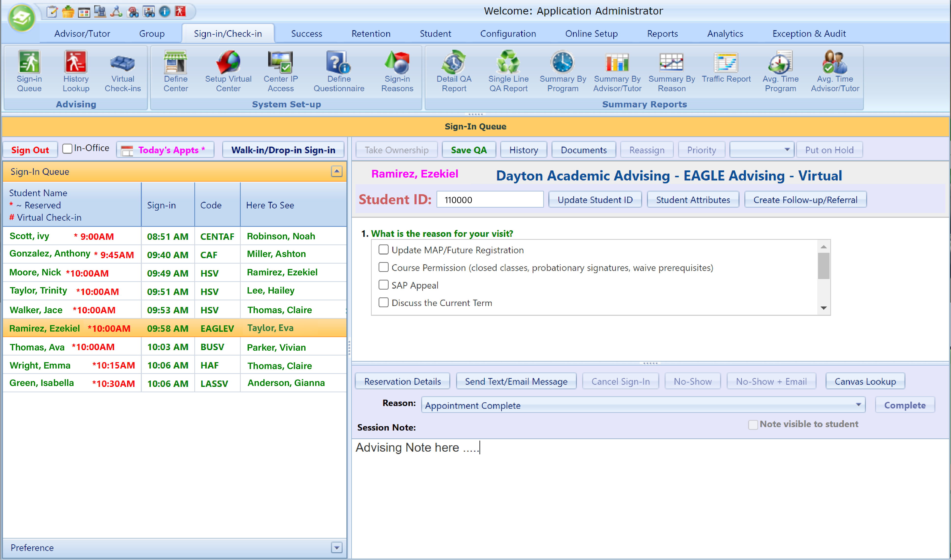Open Summary By Advisor/Tutor report
Viewport: 951px width, 560px height.
(617, 72)
